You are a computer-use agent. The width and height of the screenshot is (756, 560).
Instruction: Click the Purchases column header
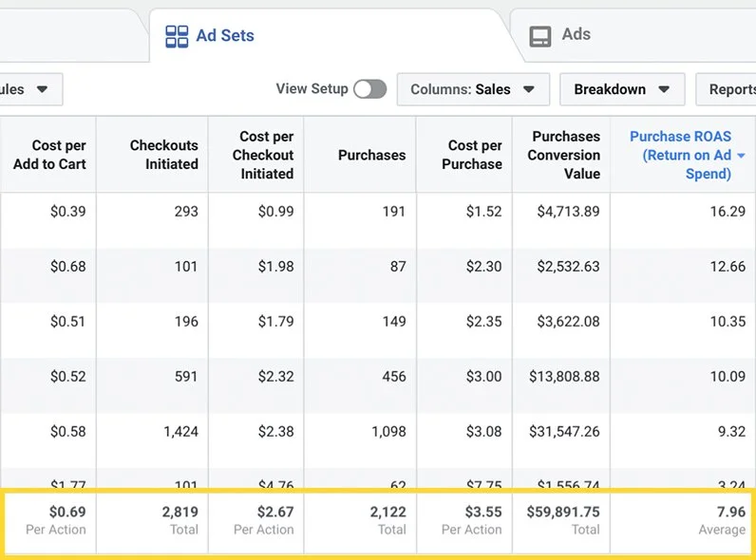(x=371, y=155)
